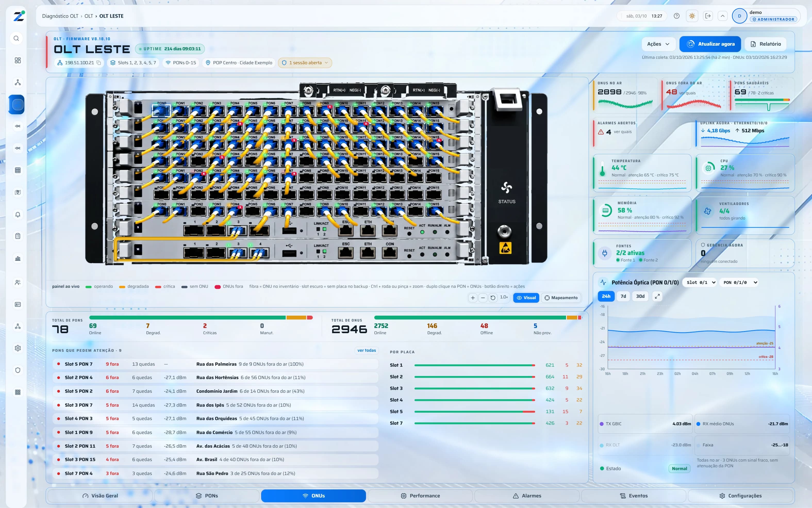The height and width of the screenshot is (508, 812).
Task: Expand the optical power chart fullscreen
Action: [x=657, y=296]
